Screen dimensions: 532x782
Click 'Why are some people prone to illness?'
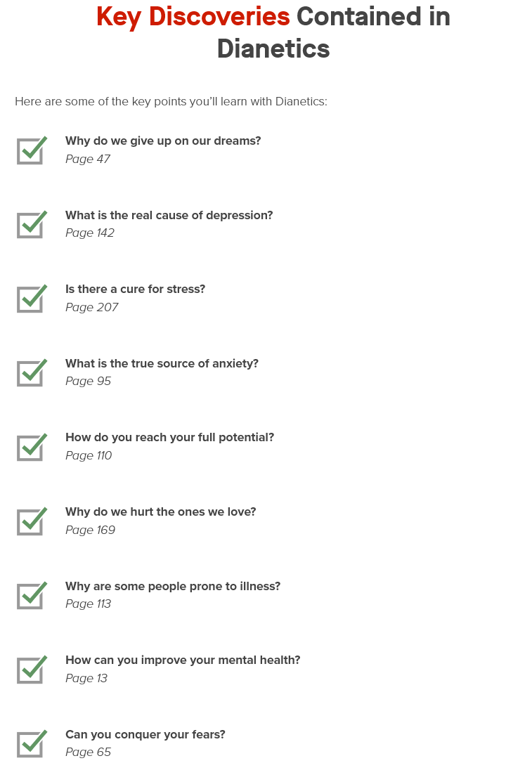click(173, 587)
